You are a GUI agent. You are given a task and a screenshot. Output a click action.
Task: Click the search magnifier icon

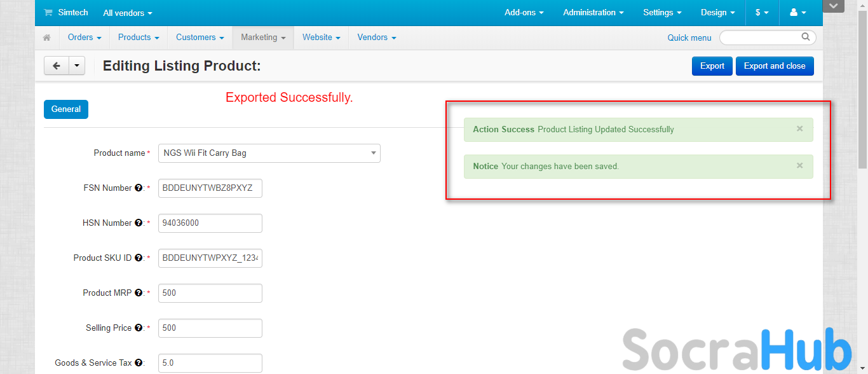[806, 37]
